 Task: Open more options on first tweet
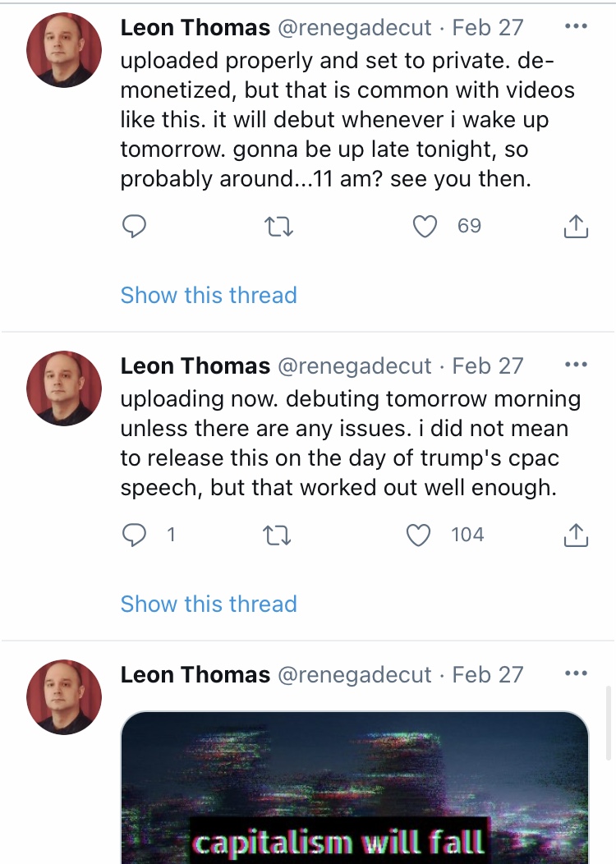[577, 26]
